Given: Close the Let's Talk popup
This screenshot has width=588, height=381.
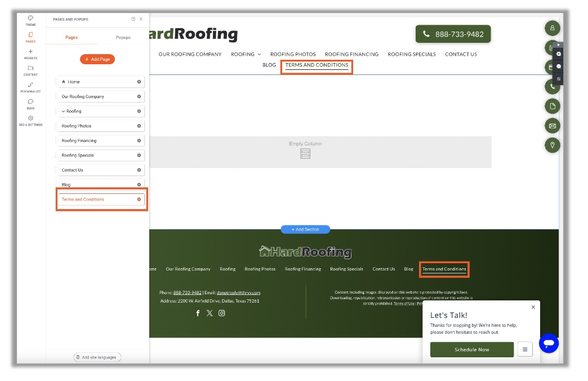Looking at the screenshot, I should coord(533,307).
